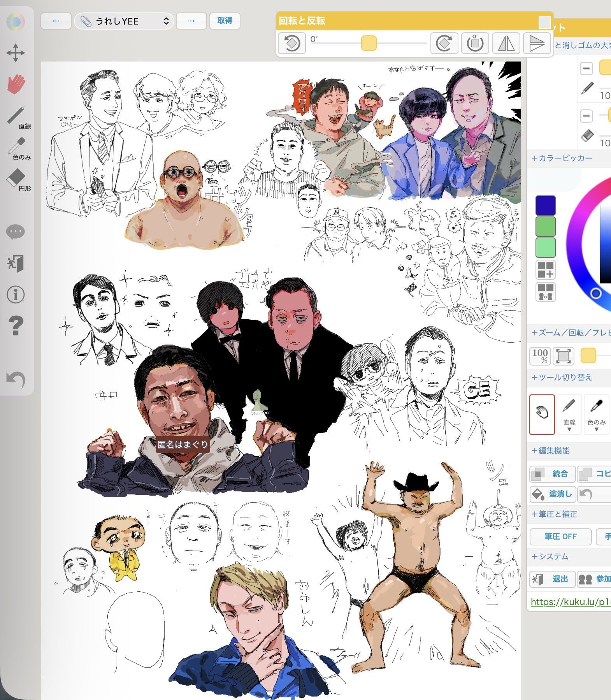Click the info circle icon in sidebar

tap(16, 295)
